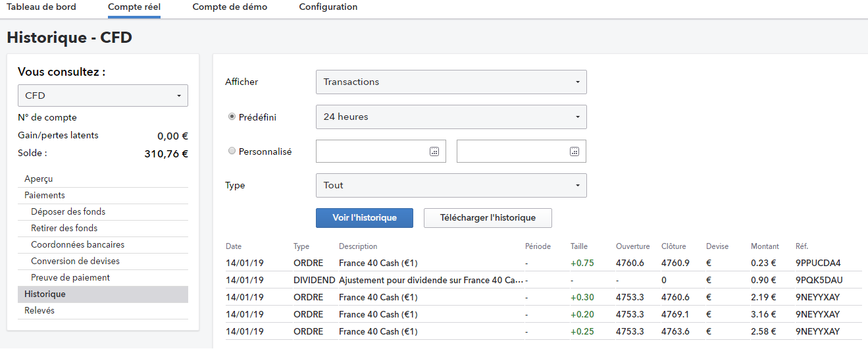This screenshot has width=868, height=357.
Task: Open Déposer des fonds in sidebar
Action: [x=68, y=212]
